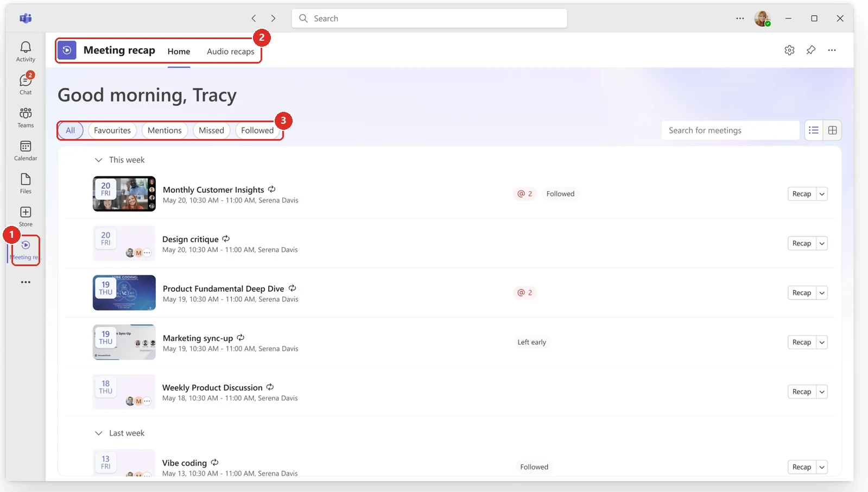Image resolution: width=868 pixels, height=492 pixels.
Task: Open Settings and more in title bar
Action: tap(740, 18)
